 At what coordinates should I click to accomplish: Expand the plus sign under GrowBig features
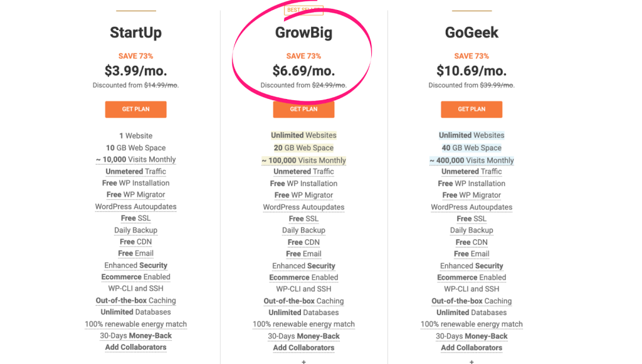[303, 361]
